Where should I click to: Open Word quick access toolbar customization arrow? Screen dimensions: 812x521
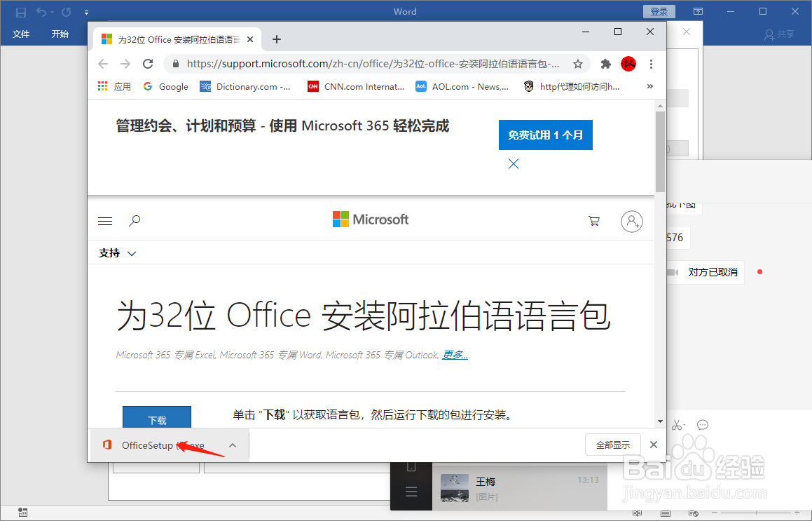pyautogui.click(x=86, y=13)
